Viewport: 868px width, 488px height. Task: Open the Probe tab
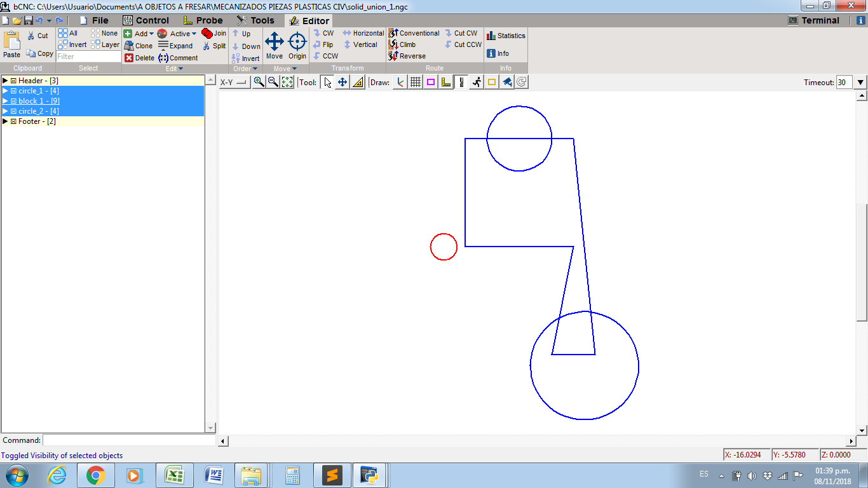(203, 20)
